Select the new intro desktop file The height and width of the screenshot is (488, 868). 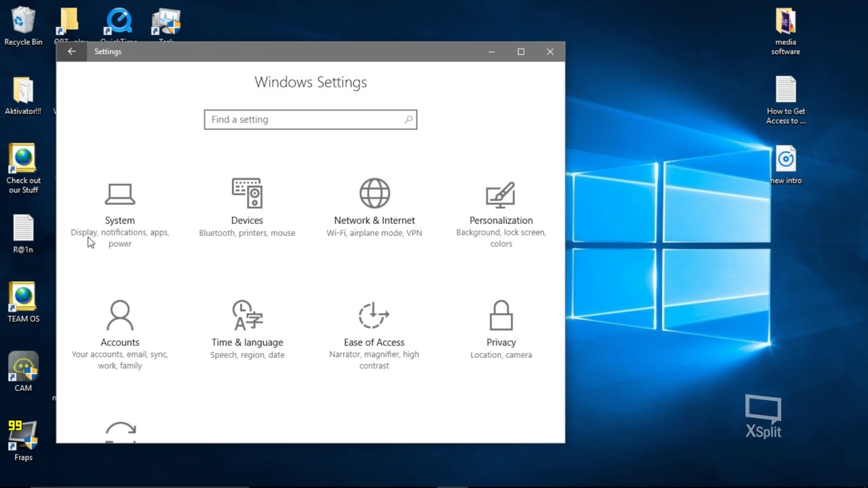786,165
